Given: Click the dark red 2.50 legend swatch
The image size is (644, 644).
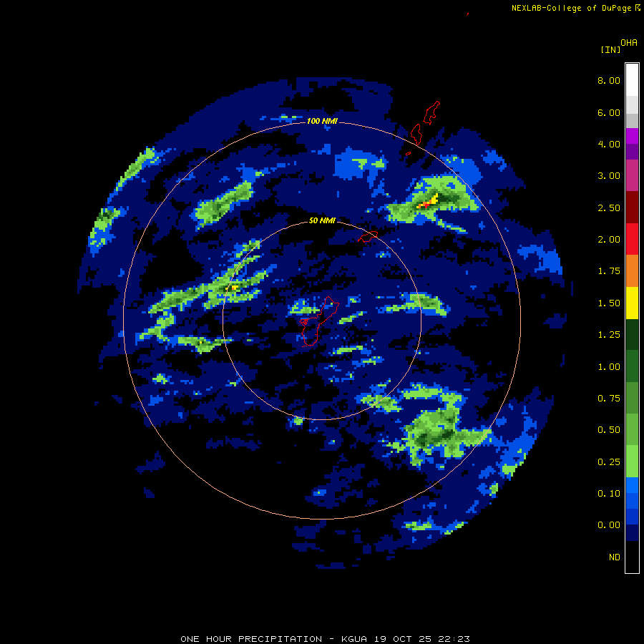Looking at the screenshot, I should tap(632, 208).
